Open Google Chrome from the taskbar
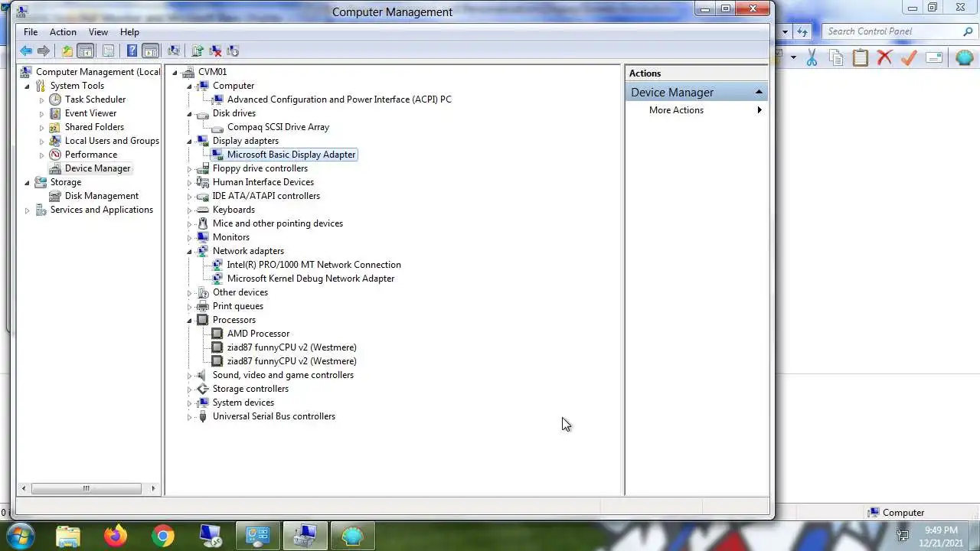The width and height of the screenshot is (980, 551). click(162, 536)
